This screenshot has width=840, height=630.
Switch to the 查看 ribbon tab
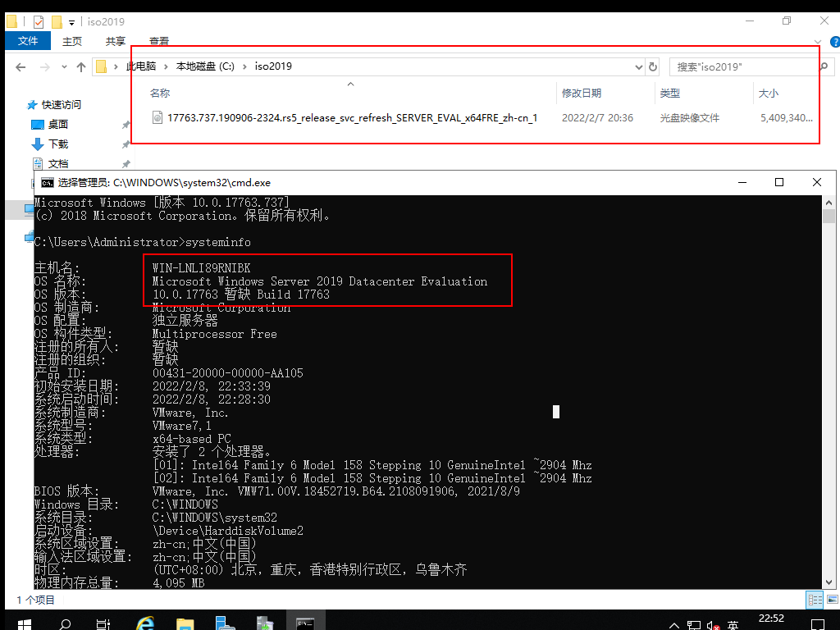point(158,41)
